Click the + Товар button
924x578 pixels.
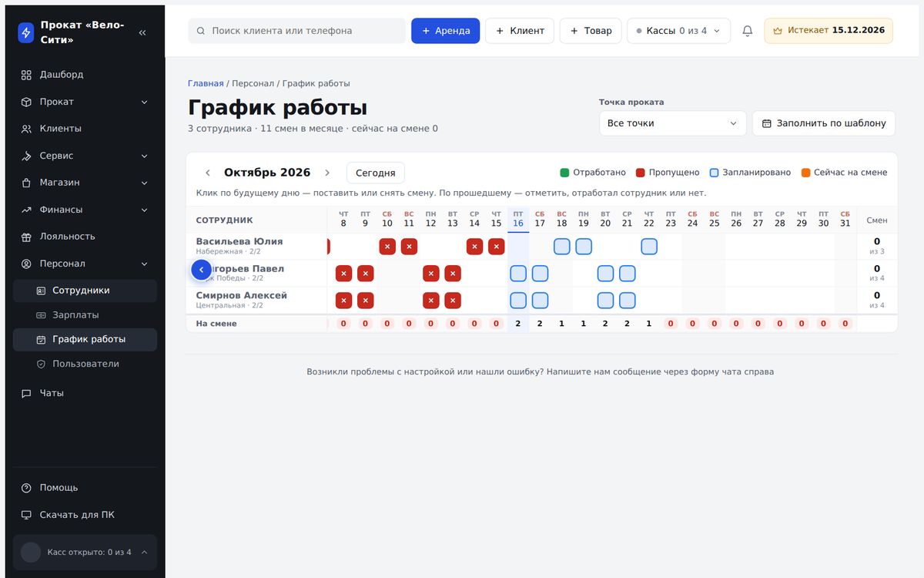[591, 31]
